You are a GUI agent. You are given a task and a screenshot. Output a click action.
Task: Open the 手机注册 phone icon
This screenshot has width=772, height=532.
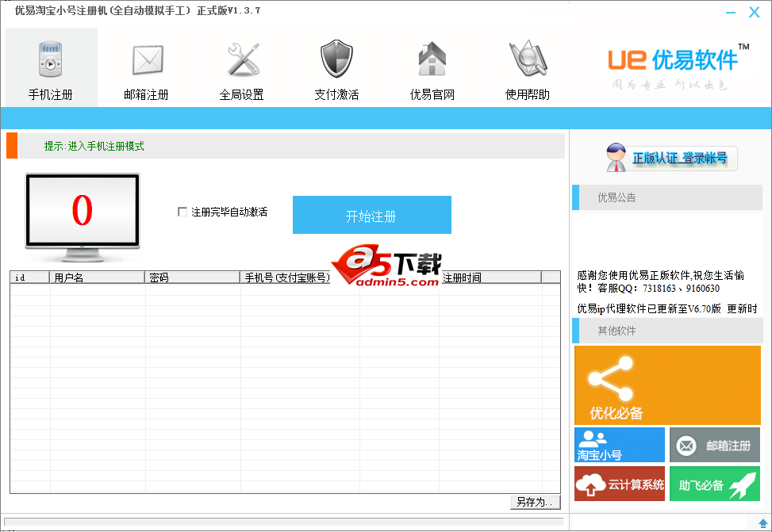(x=50, y=59)
